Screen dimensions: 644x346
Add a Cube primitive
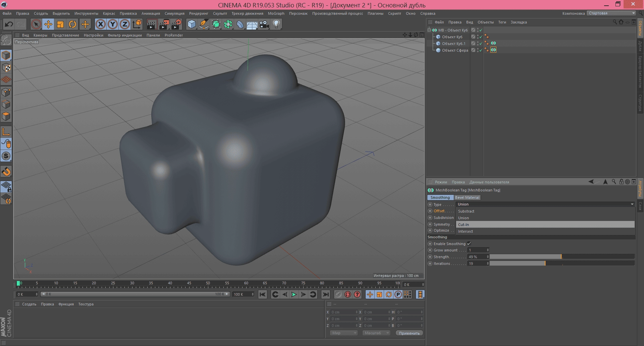point(192,24)
